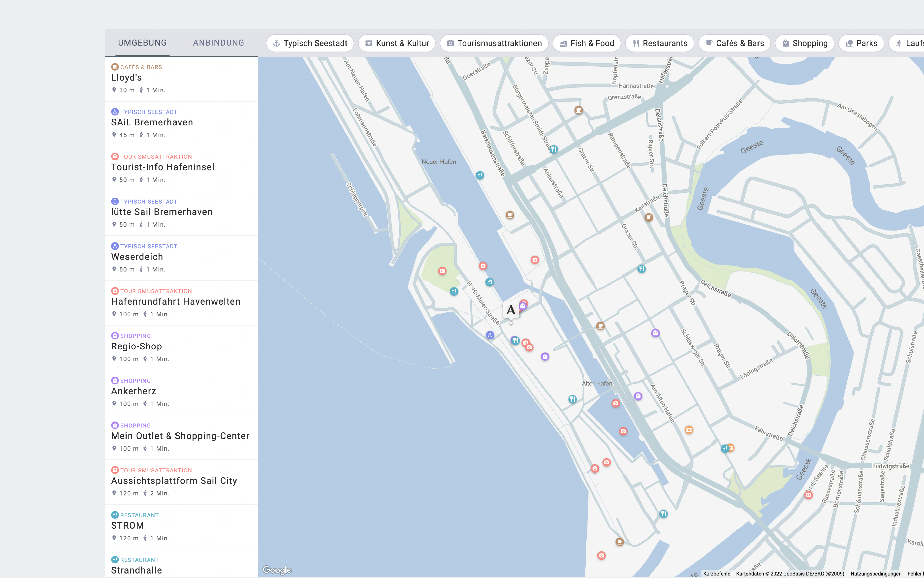Open the ANBINDUNG tab
924x578 pixels.
click(218, 43)
